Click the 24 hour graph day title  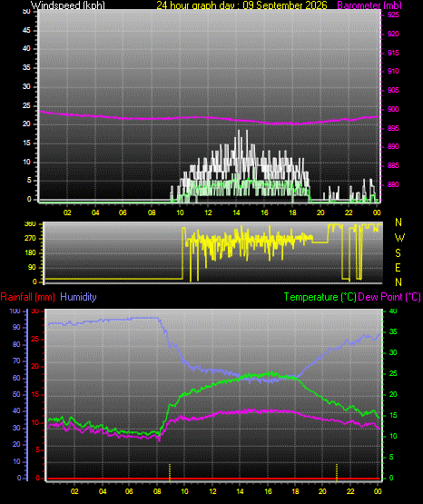[241, 5]
